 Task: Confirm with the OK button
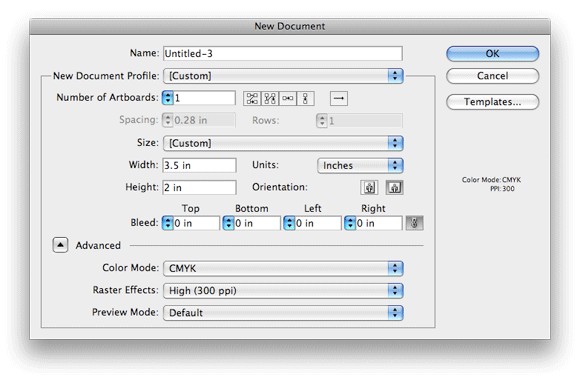click(492, 54)
